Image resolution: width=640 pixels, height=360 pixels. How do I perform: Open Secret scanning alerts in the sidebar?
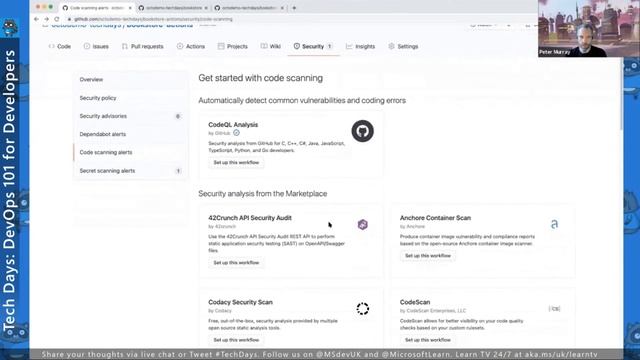click(130, 171)
